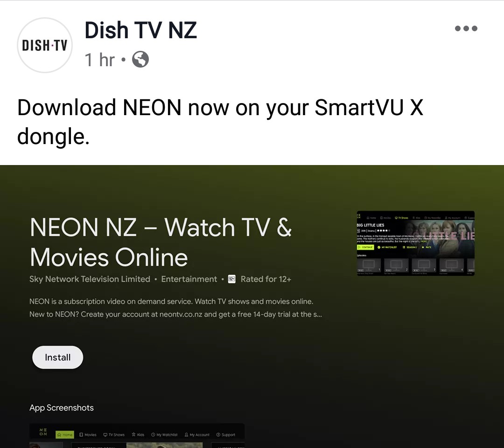Image resolution: width=504 pixels, height=448 pixels.
Task: Click the Install button
Action: pos(57,358)
